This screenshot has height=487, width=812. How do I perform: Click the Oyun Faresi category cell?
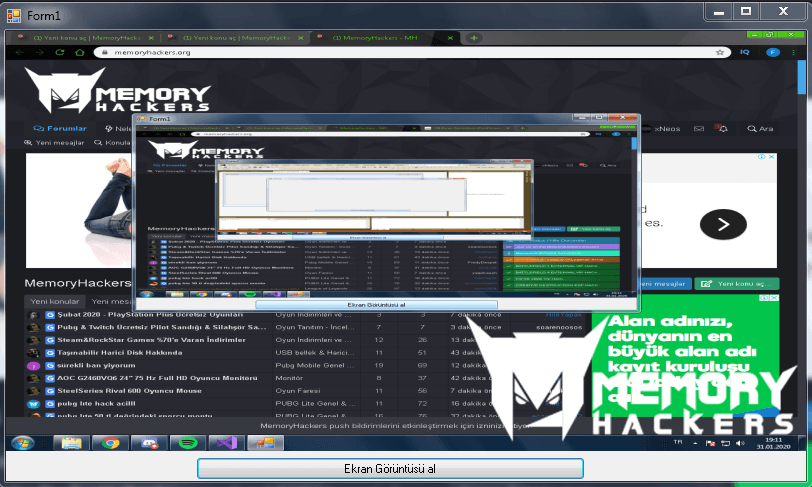coord(298,391)
